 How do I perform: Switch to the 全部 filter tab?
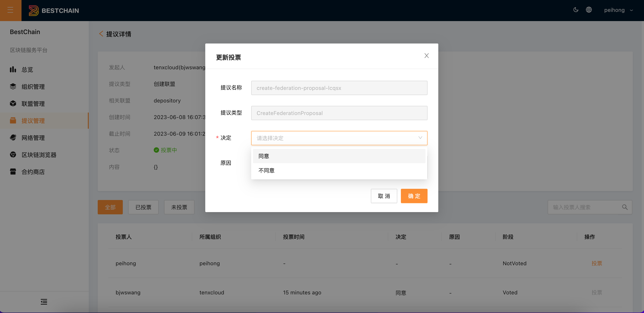click(x=110, y=207)
